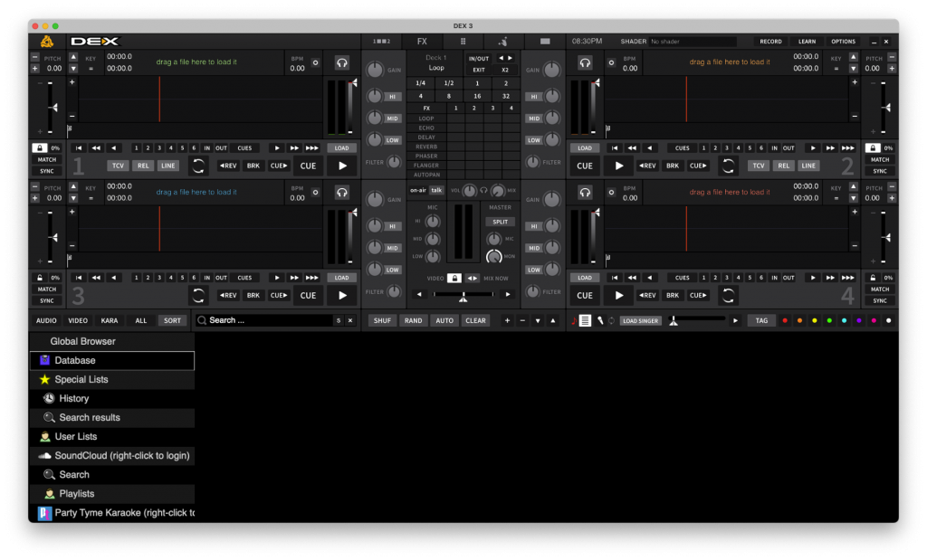Expand SoundCloud in the browser tree
927x560 pixels.
(111, 456)
